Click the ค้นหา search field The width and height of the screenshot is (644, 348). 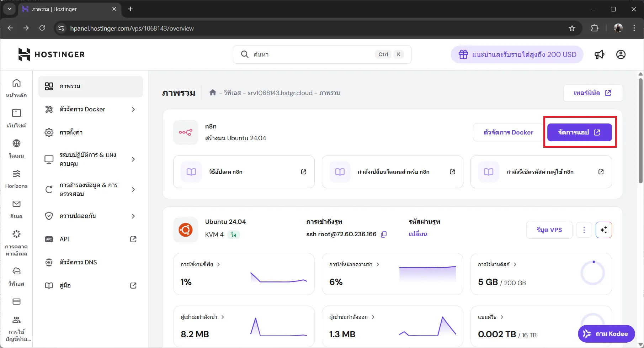pyautogui.click(x=313, y=54)
